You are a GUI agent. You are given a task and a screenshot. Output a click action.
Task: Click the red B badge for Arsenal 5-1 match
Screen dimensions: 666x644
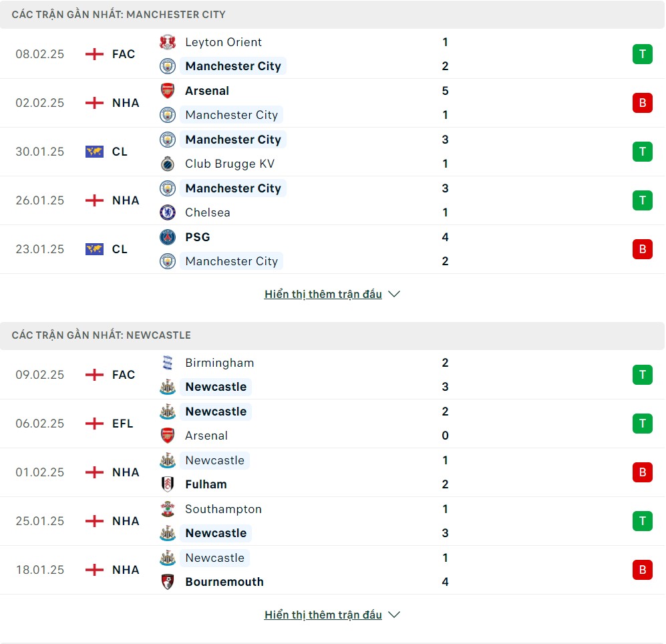pyautogui.click(x=642, y=103)
